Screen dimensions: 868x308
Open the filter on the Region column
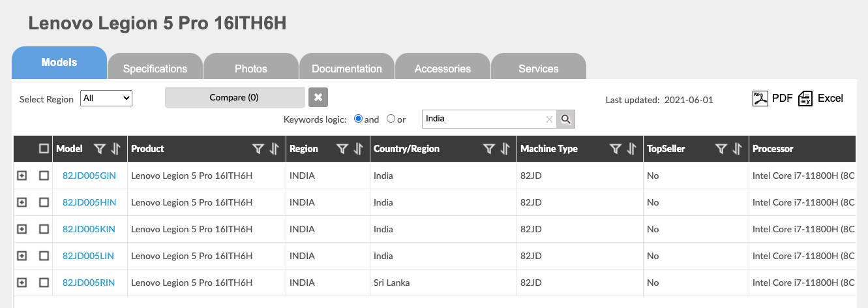pyautogui.click(x=342, y=149)
